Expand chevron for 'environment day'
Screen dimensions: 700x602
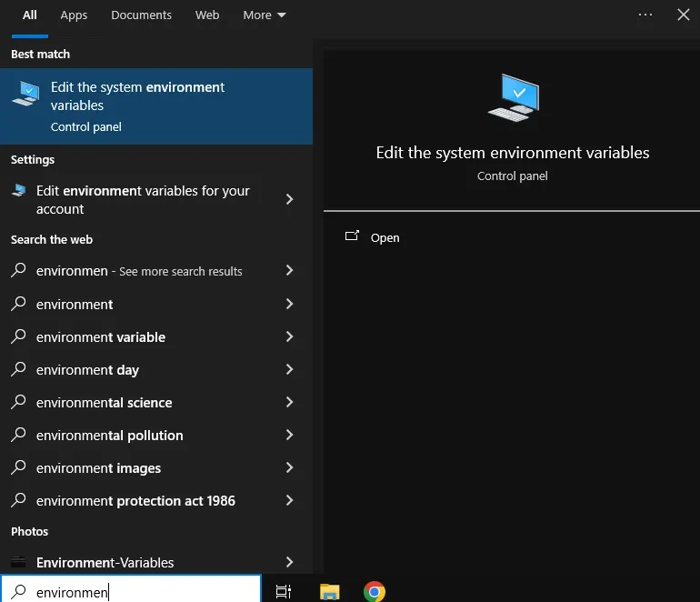(x=289, y=369)
